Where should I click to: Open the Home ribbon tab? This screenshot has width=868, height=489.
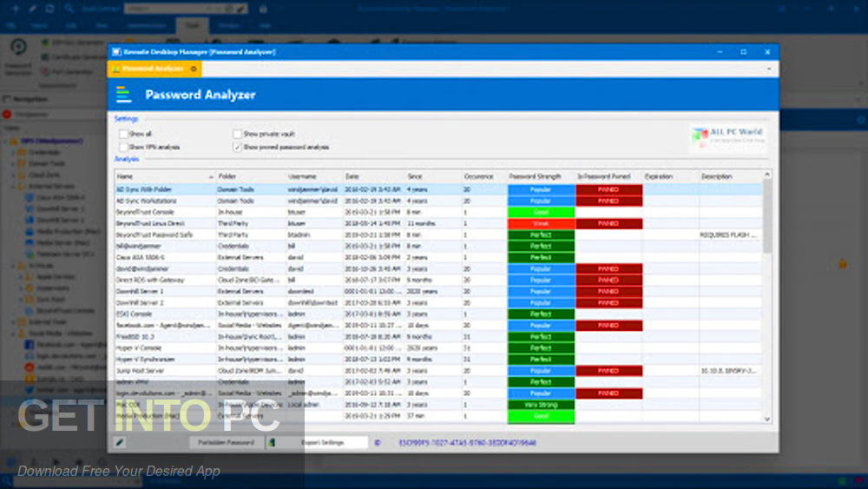tap(39, 25)
